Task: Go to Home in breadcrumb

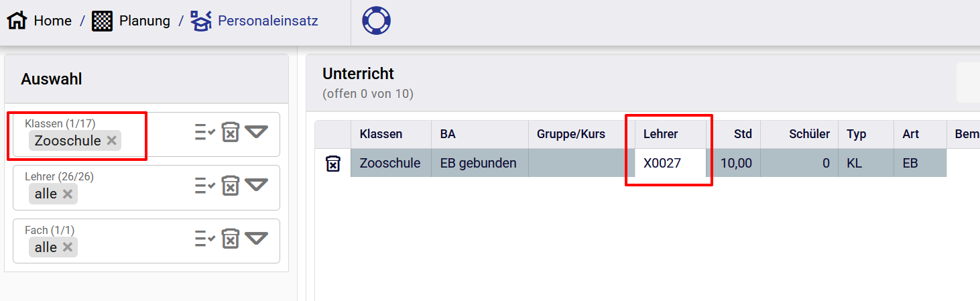Action: 52,21
